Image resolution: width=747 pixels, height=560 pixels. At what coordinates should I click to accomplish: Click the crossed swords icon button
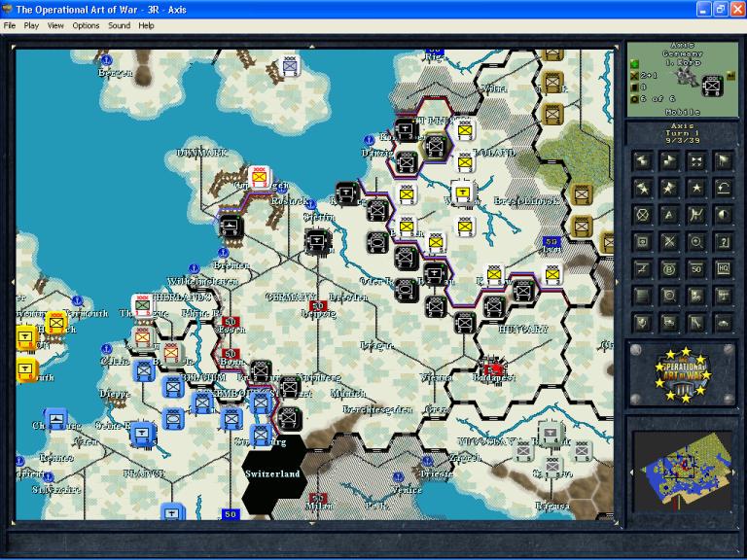point(669,242)
